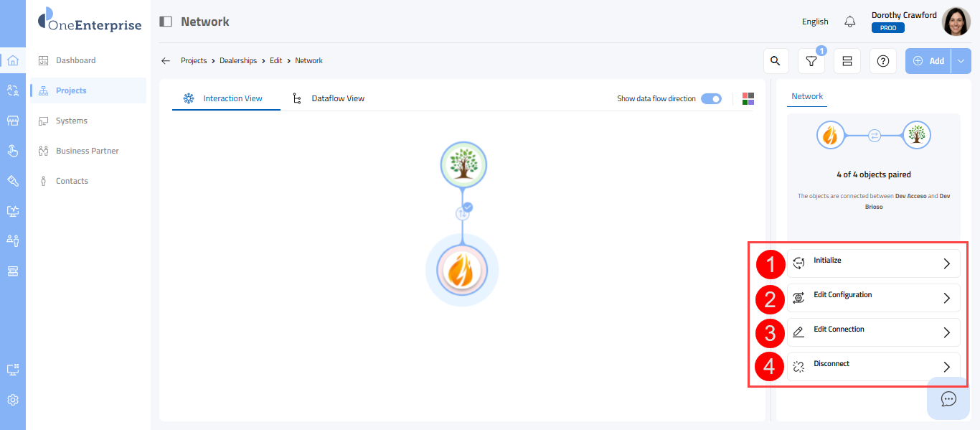Open the filter funnel icon
The height and width of the screenshot is (430, 980).
click(x=811, y=62)
